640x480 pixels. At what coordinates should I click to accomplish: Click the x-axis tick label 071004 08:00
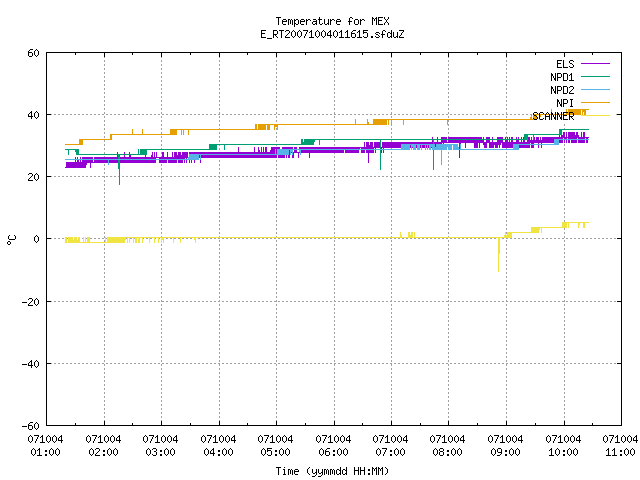(x=448, y=446)
